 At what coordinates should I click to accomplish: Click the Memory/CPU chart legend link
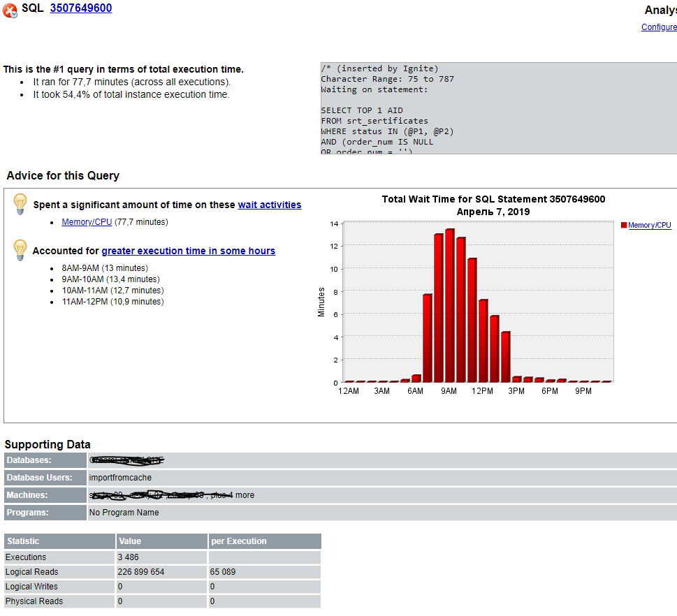(649, 225)
